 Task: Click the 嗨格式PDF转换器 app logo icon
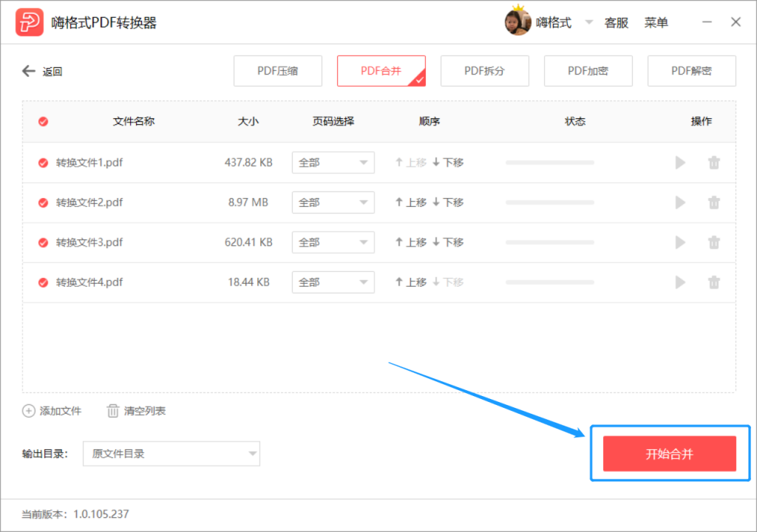point(30,22)
